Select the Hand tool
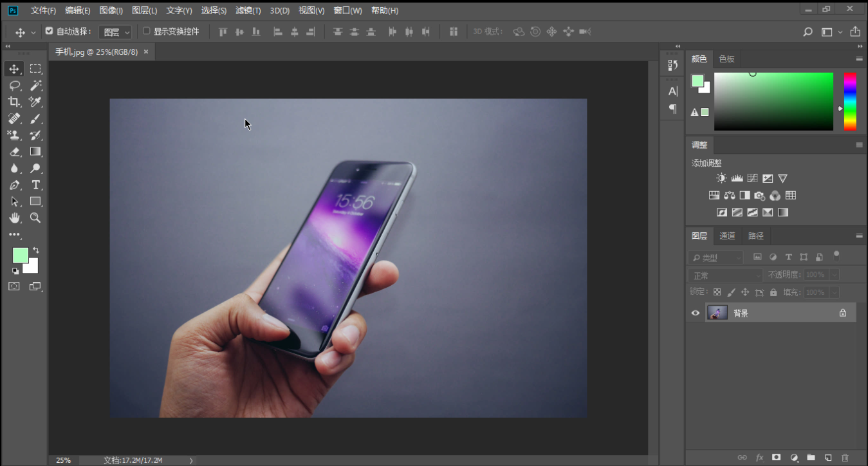Image resolution: width=868 pixels, height=466 pixels. click(x=14, y=218)
